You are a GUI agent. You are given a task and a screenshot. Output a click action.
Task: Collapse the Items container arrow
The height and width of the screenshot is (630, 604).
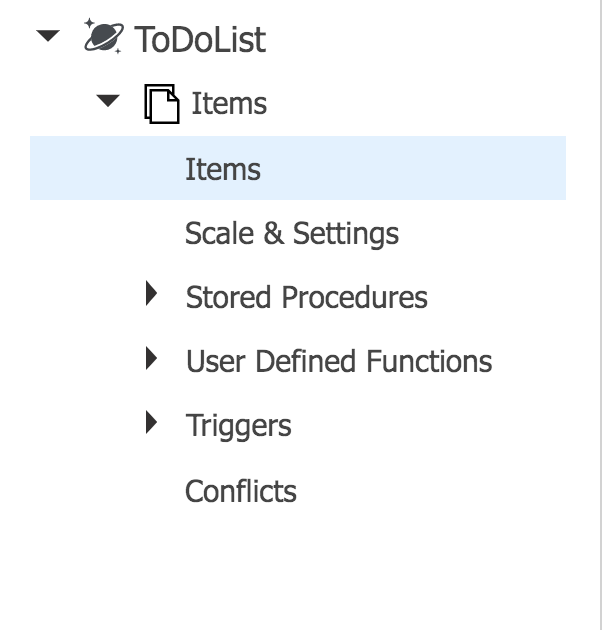click(x=109, y=101)
